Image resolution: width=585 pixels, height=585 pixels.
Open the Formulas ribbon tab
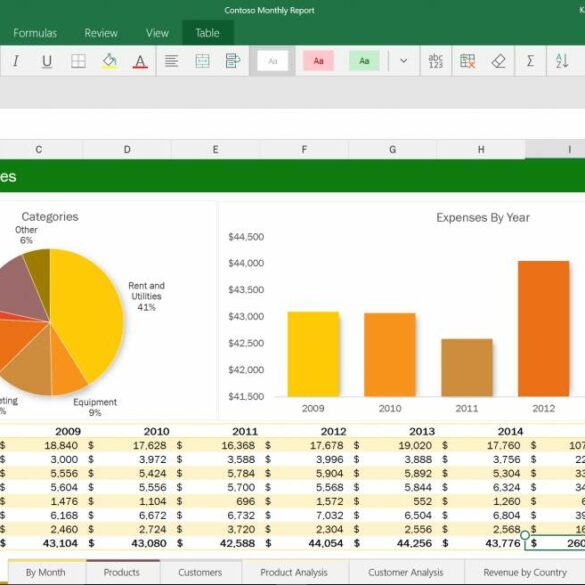click(x=35, y=33)
